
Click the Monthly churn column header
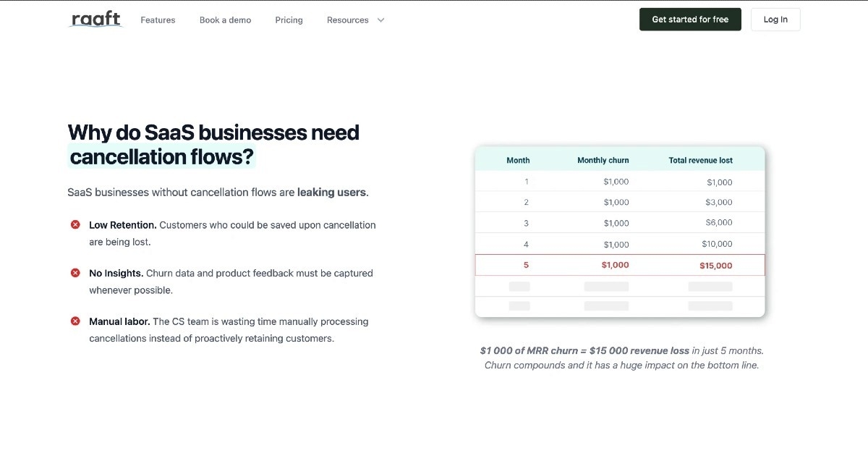coord(603,160)
